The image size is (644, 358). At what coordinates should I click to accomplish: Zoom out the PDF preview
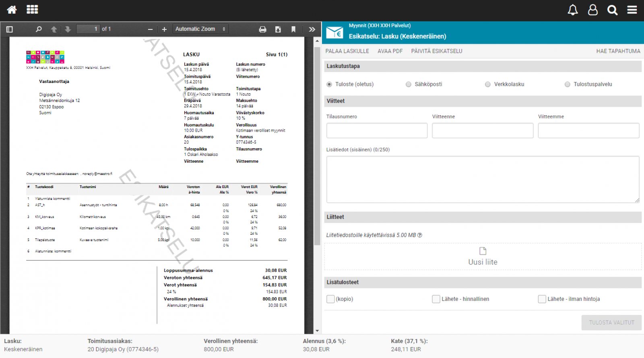point(150,29)
